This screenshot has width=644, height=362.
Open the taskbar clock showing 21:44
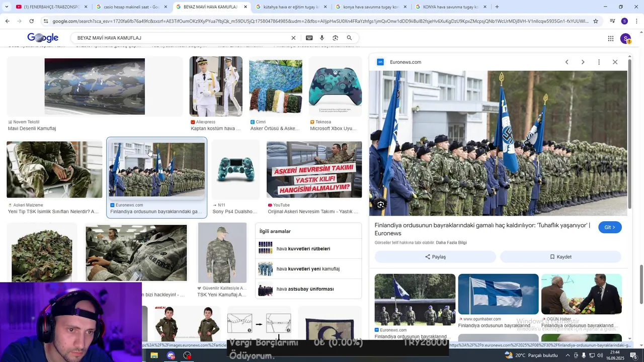click(615, 355)
